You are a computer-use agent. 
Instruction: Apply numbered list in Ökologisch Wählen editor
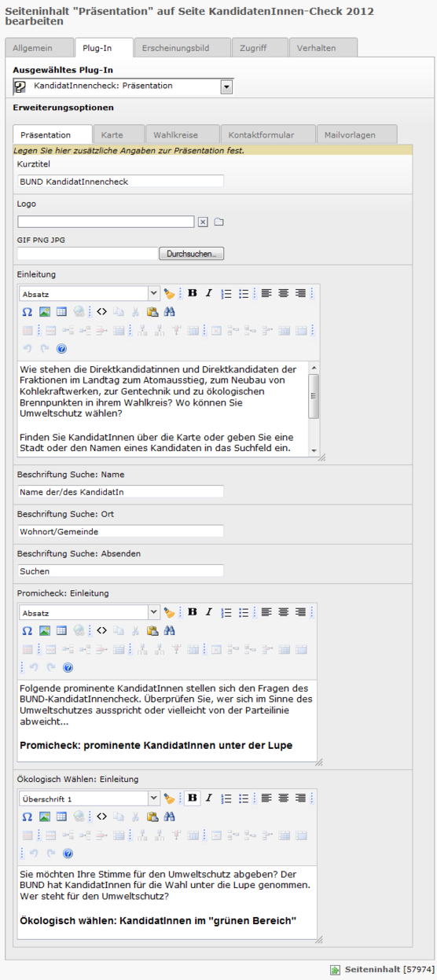[x=226, y=798]
